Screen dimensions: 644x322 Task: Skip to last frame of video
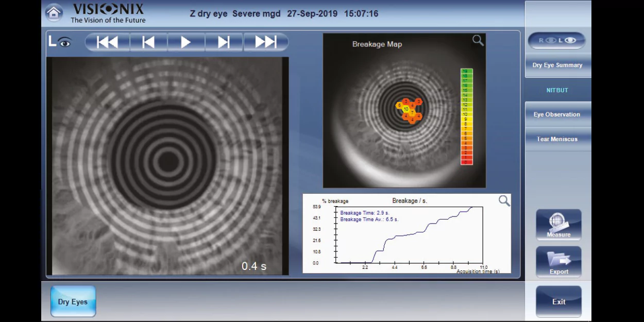click(x=265, y=42)
